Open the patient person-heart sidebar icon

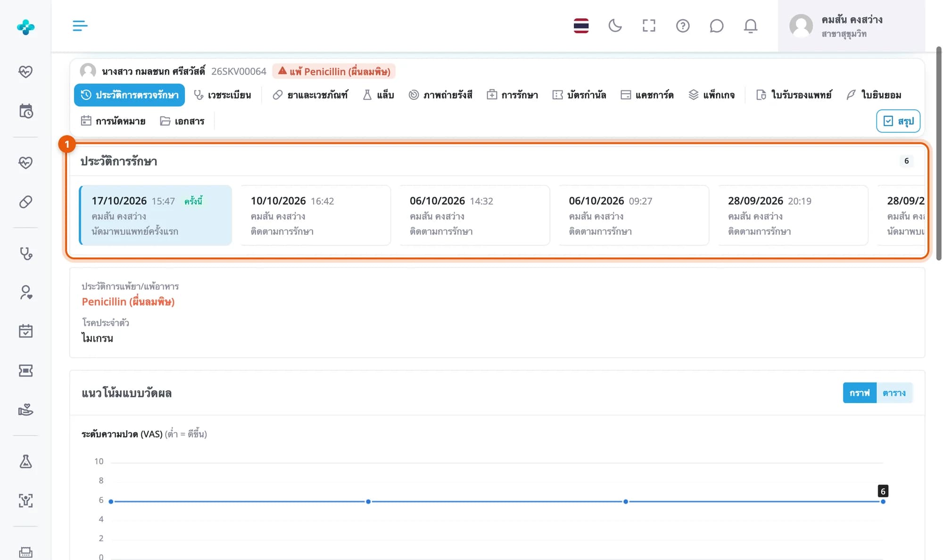[x=25, y=292]
